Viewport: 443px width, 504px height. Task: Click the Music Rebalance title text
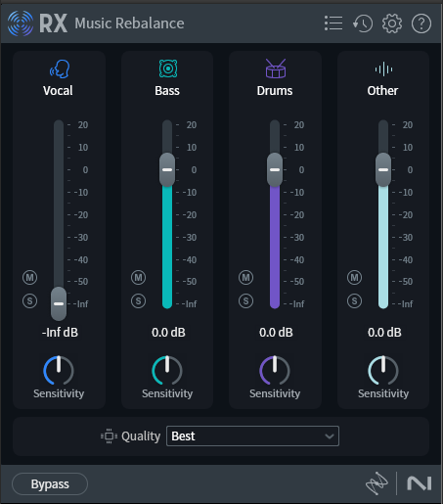[129, 23]
